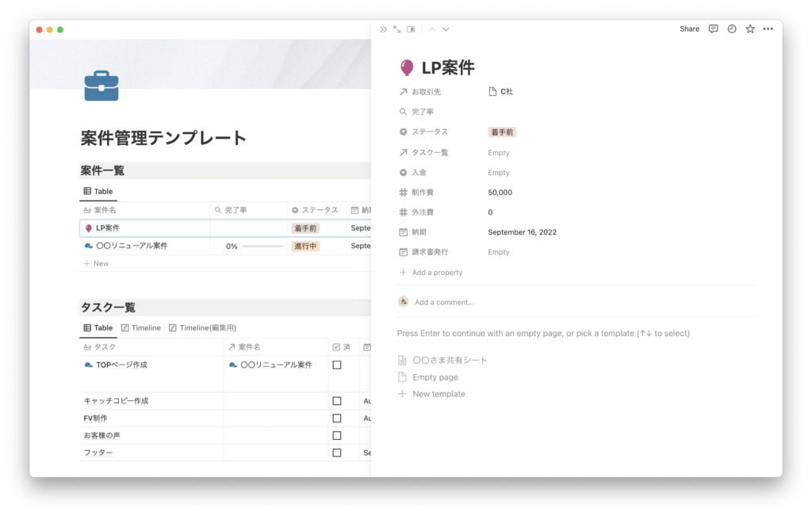Click the LP案件 title in the side panel
The height and width of the screenshot is (516, 812).
448,68
